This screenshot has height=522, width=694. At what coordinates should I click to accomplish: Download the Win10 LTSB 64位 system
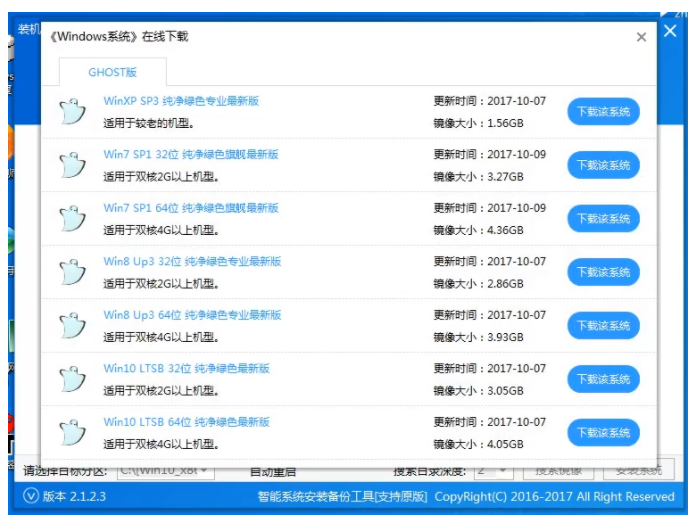603,433
